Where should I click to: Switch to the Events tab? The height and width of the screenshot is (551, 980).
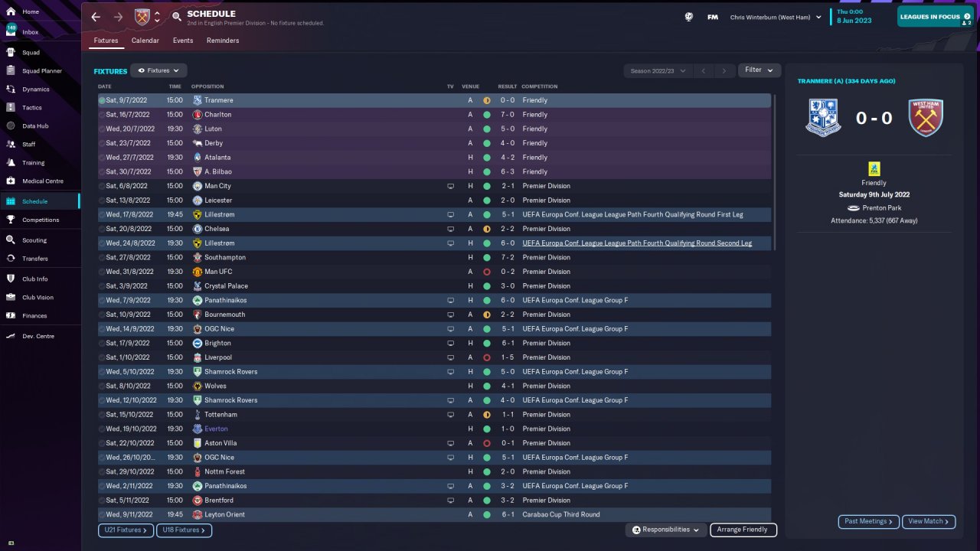(x=183, y=41)
